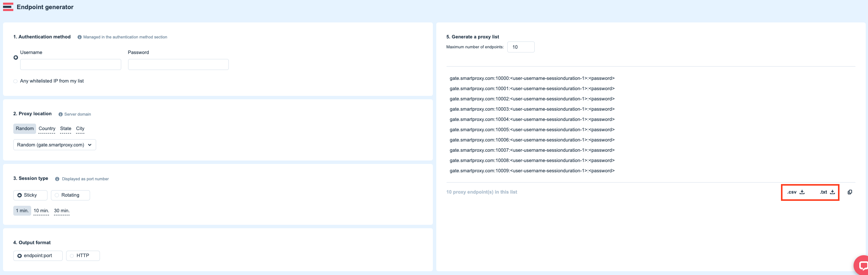Click the port 10003 endpoint line

(x=532, y=109)
